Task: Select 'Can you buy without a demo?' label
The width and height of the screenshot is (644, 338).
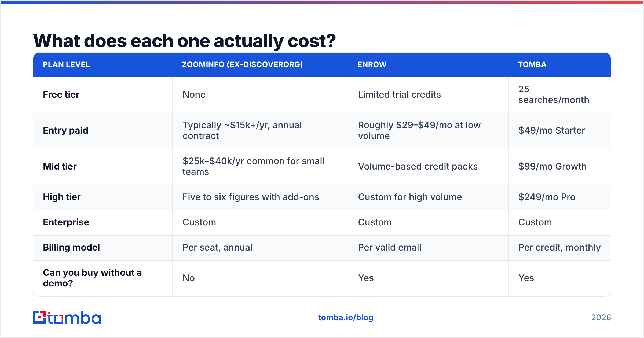Action: (92, 278)
